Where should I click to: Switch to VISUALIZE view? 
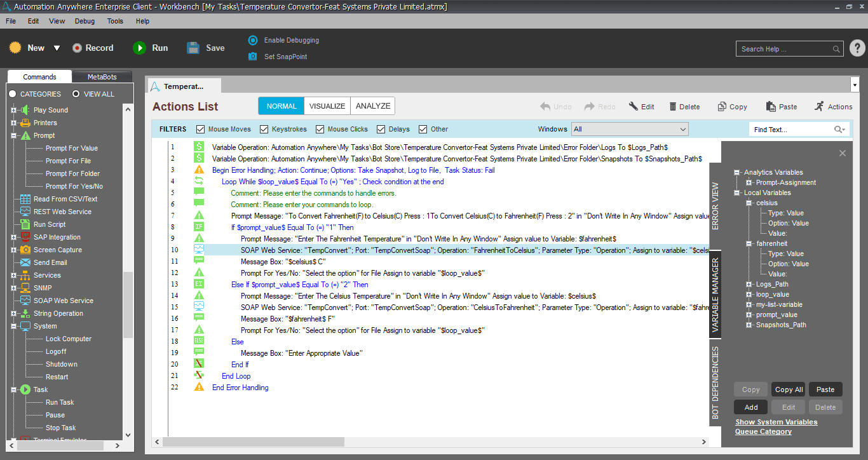pyautogui.click(x=327, y=106)
